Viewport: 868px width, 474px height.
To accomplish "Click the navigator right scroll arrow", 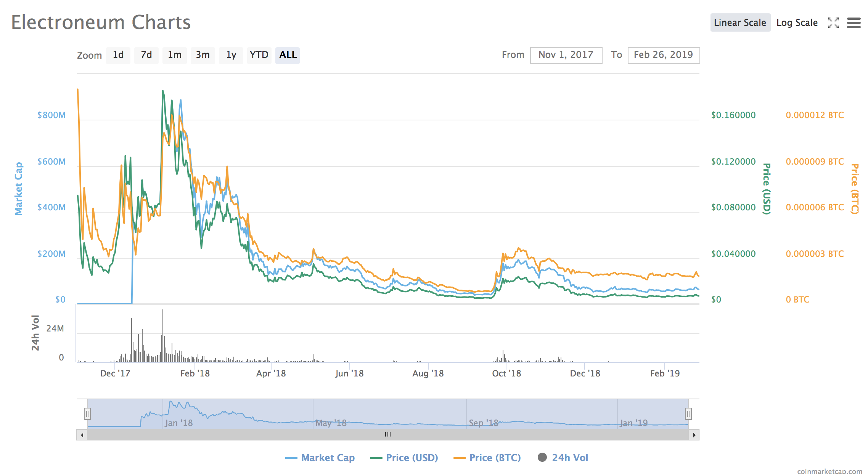I will pos(694,435).
